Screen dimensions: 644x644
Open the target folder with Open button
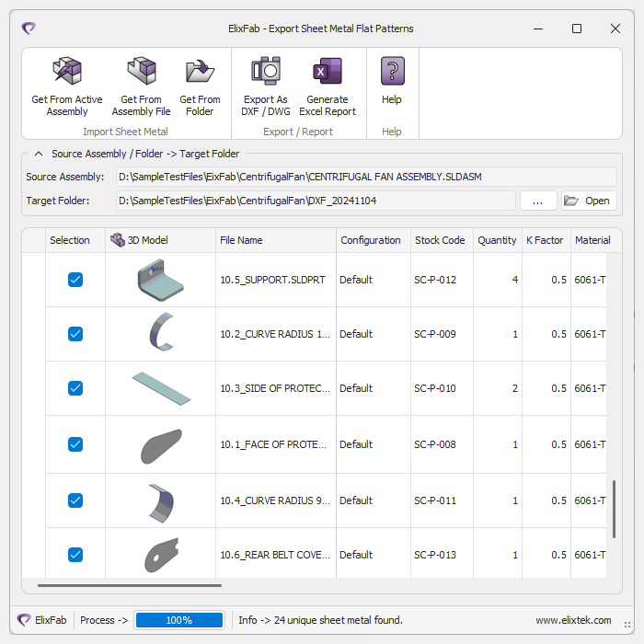click(x=589, y=201)
